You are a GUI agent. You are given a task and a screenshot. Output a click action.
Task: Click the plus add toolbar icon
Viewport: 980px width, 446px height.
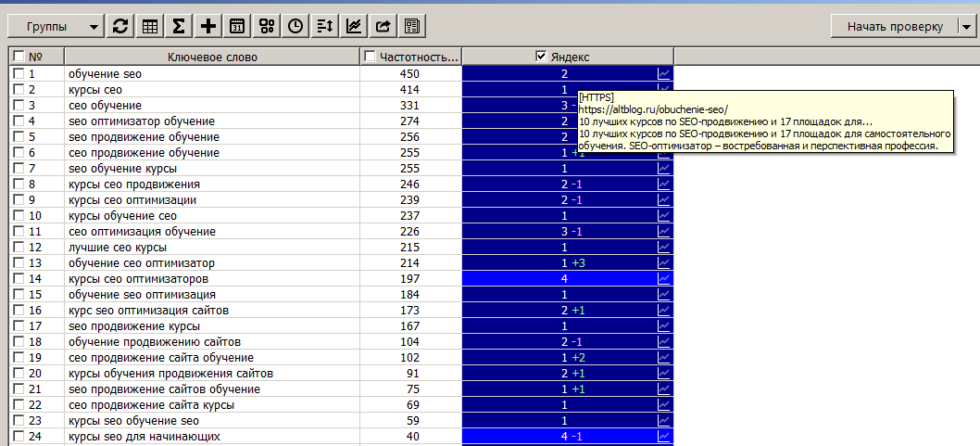tap(208, 27)
